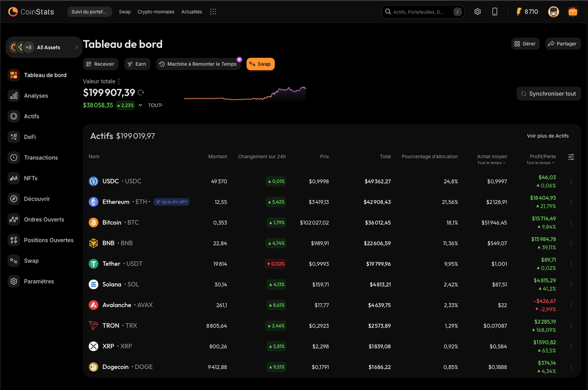Open the TOUT time range dropdown
Image resolution: width=588 pixels, height=390 pixels.
pyautogui.click(x=156, y=105)
